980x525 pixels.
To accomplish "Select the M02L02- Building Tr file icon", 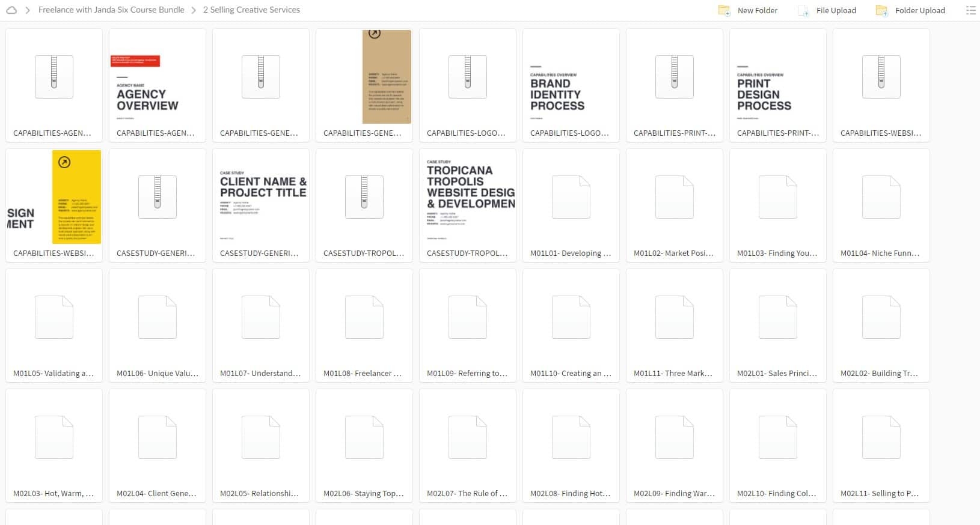I will 881,317.
